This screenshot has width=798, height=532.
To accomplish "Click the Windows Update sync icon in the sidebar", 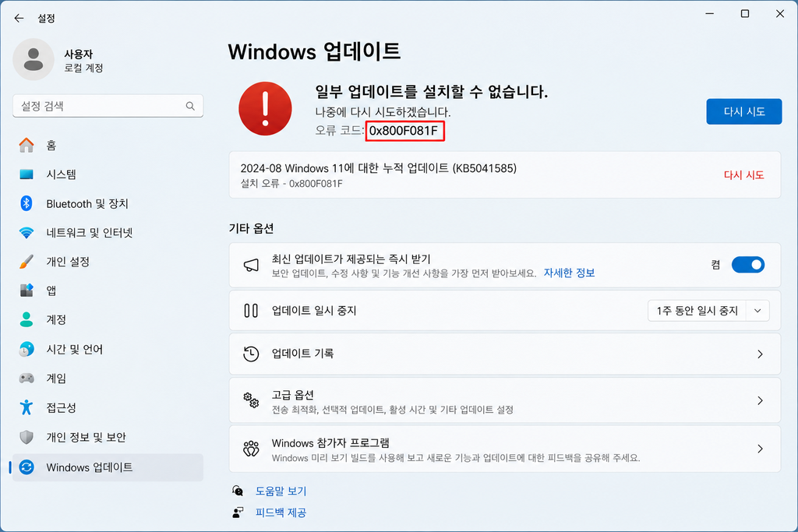I will click(x=26, y=467).
